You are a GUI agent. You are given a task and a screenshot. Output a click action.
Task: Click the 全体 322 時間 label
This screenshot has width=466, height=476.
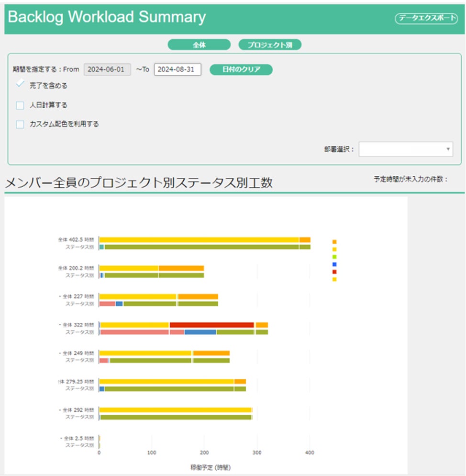tap(78, 325)
